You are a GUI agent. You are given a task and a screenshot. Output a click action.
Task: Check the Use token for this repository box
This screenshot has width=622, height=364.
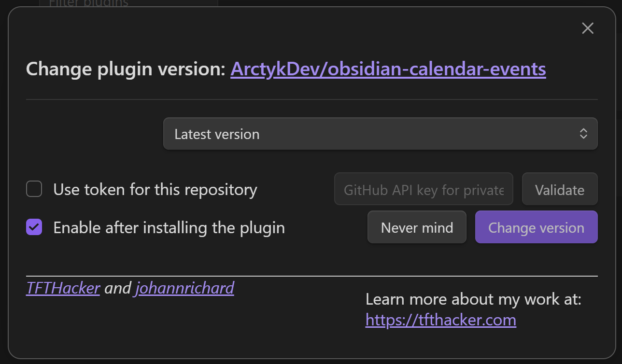pos(34,189)
